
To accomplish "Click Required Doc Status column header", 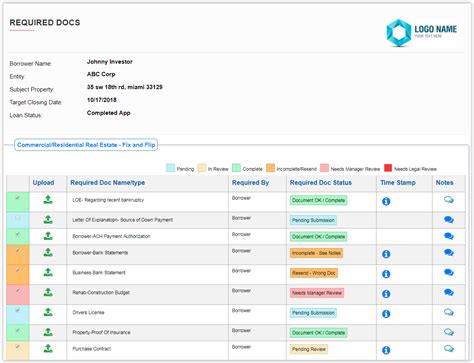I will pos(321,183).
